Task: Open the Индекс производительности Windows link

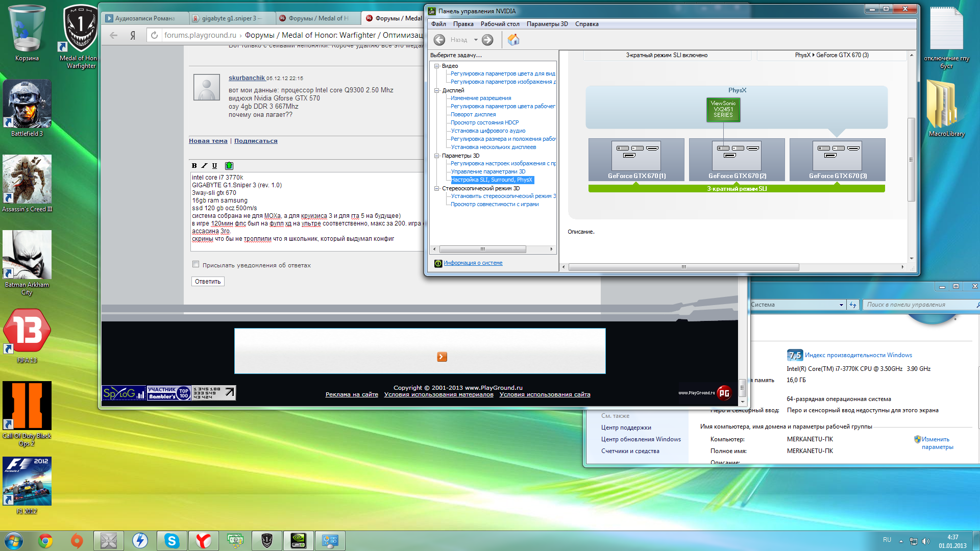Action: coord(859,355)
